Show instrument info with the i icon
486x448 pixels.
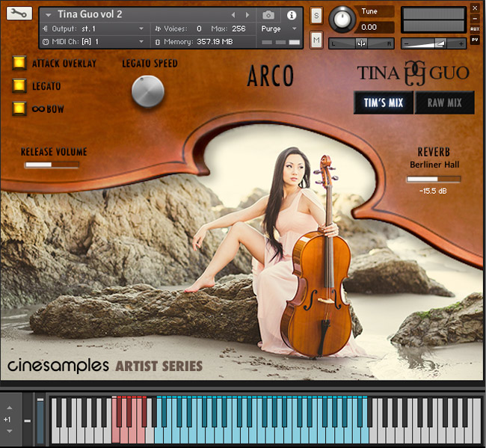292,15
